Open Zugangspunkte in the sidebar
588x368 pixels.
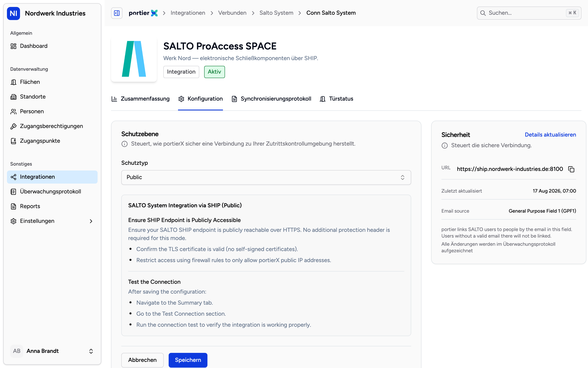click(x=52, y=141)
